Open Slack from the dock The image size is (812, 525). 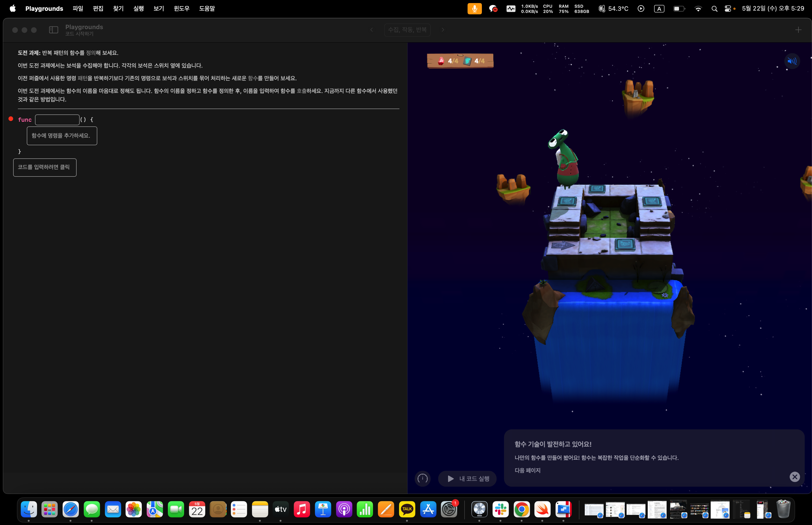pyautogui.click(x=500, y=509)
